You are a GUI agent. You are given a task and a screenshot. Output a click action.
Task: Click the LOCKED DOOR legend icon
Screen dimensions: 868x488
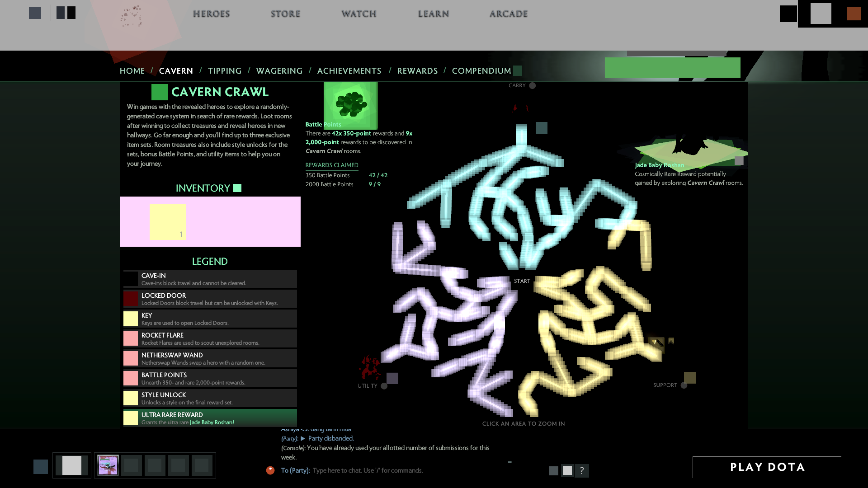tap(131, 299)
